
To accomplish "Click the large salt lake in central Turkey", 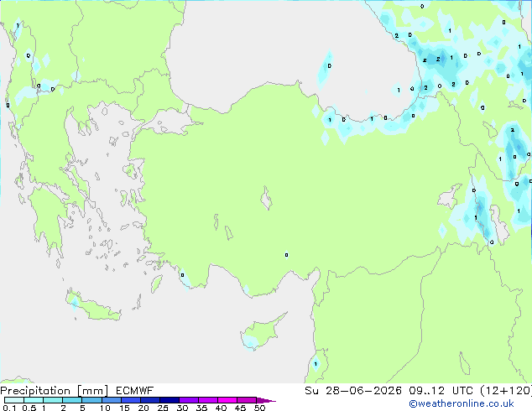I will pos(266,199).
